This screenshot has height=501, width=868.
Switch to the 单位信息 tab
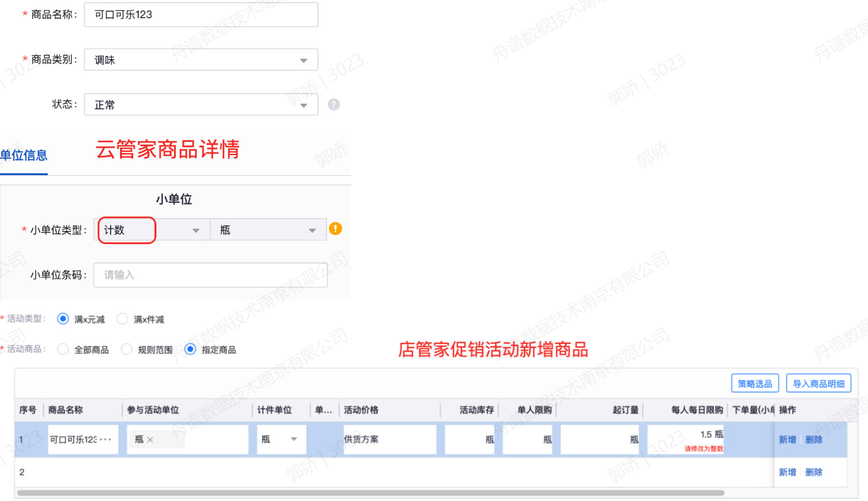(24, 155)
